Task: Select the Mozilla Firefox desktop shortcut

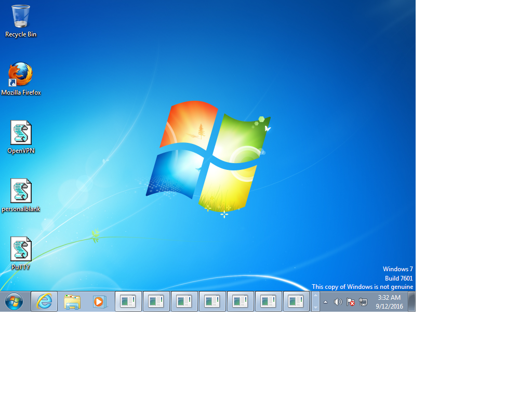Action: (x=21, y=75)
